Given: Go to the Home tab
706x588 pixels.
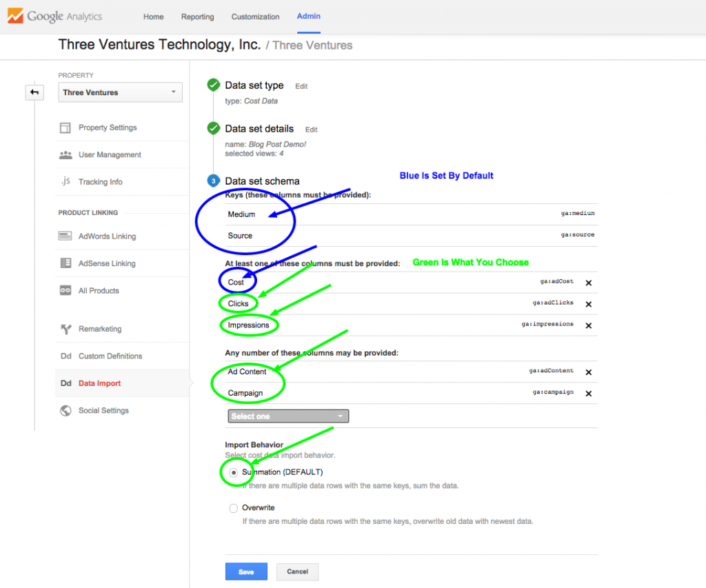Looking at the screenshot, I should click(154, 17).
